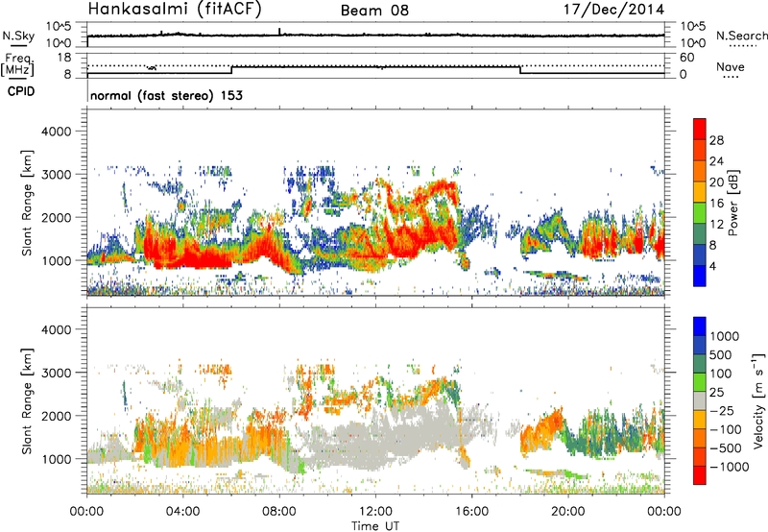768x532 pixels.
Task: Click the '2000' tick on power panel
Action: pos(57,217)
